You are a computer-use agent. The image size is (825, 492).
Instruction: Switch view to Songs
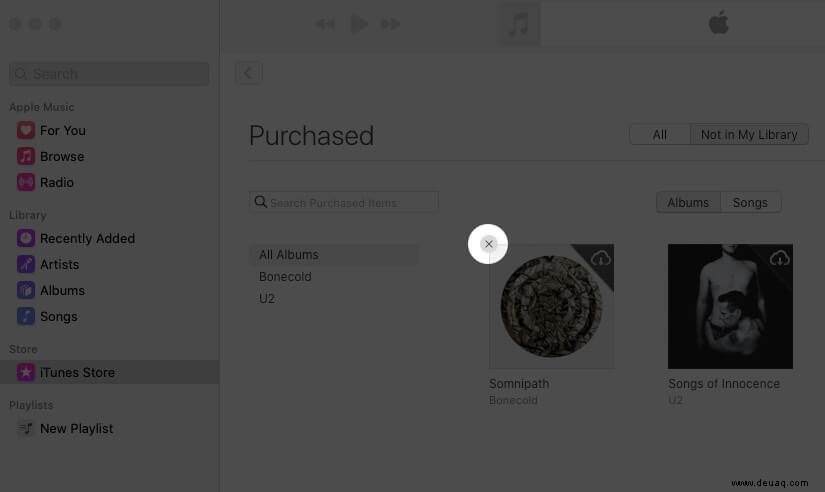750,202
